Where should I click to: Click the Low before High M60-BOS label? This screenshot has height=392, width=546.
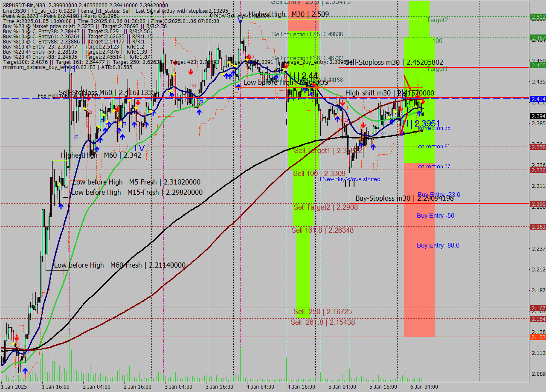[286, 82]
